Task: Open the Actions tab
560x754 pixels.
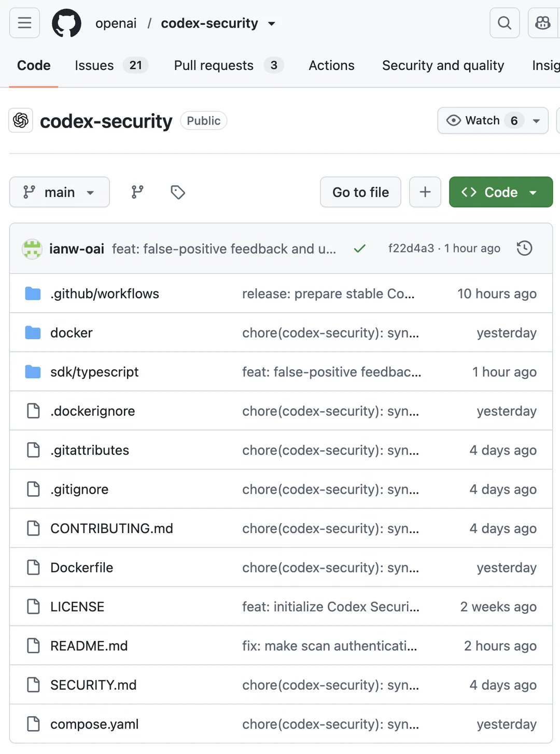Action: [x=331, y=65]
